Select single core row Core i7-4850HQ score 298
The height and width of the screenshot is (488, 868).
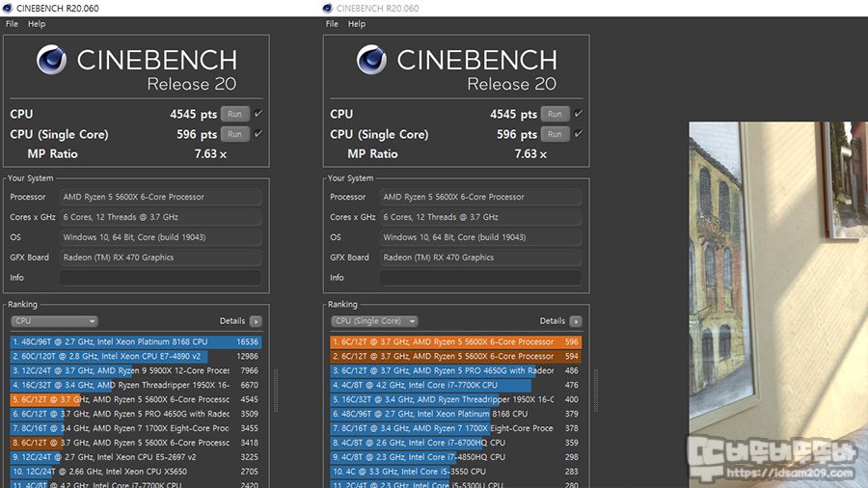455,457
